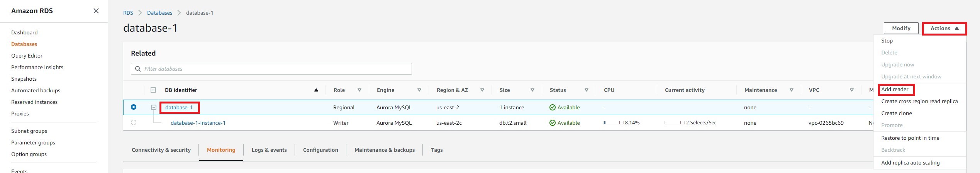980x173 pixels.
Task: Open Role column sort dropdown
Action: pyautogui.click(x=359, y=90)
